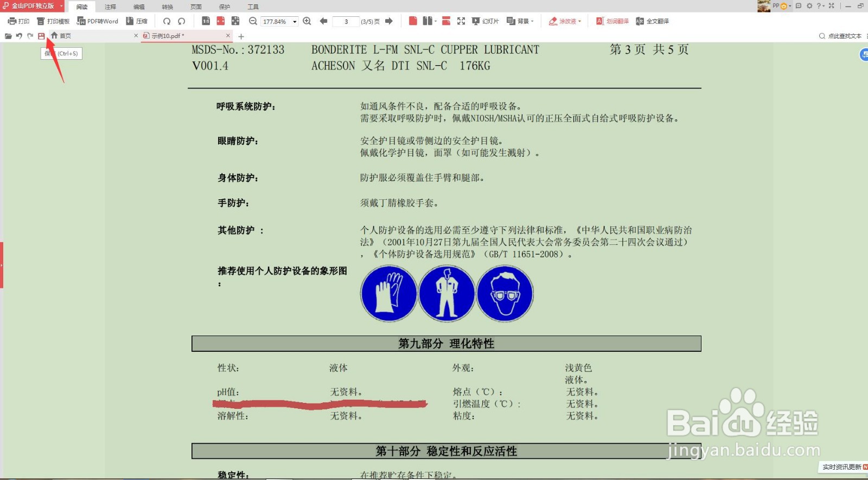The height and width of the screenshot is (480, 868).
Task: Open the 涂改液 correction fluid dropdown
Action: (x=565, y=21)
